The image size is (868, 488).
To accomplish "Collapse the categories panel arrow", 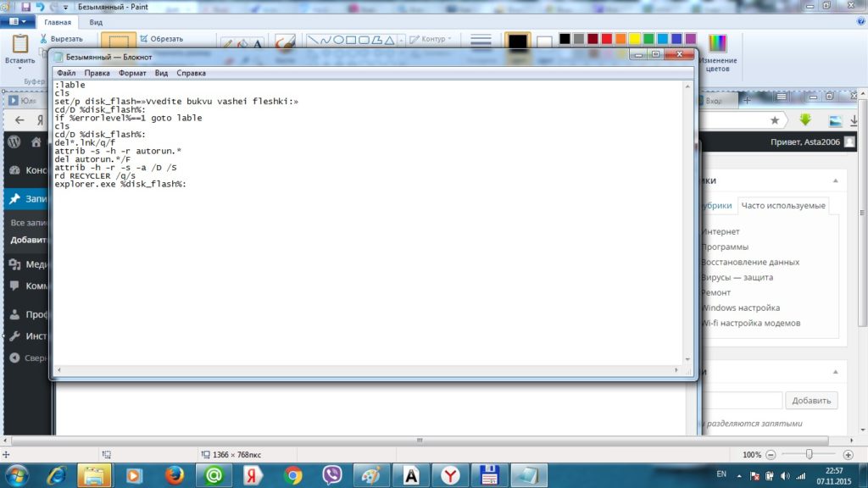I will click(x=833, y=180).
